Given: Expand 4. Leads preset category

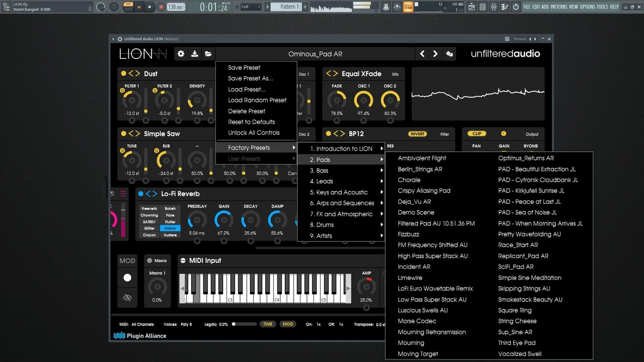Looking at the screenshot, I should point(341,181).
